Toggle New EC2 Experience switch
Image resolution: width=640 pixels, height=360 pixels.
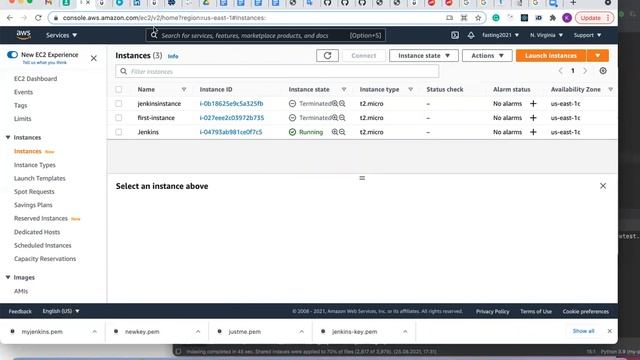coord(12,55)
